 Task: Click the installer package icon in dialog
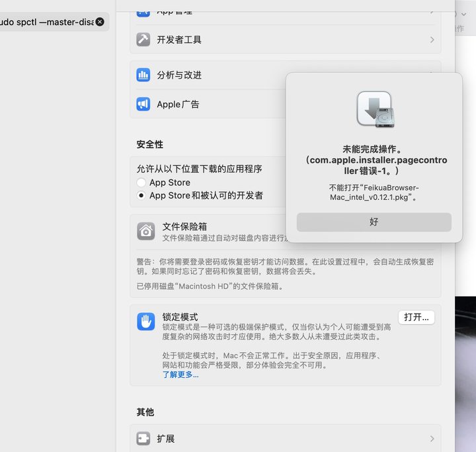tap(374, 109)
